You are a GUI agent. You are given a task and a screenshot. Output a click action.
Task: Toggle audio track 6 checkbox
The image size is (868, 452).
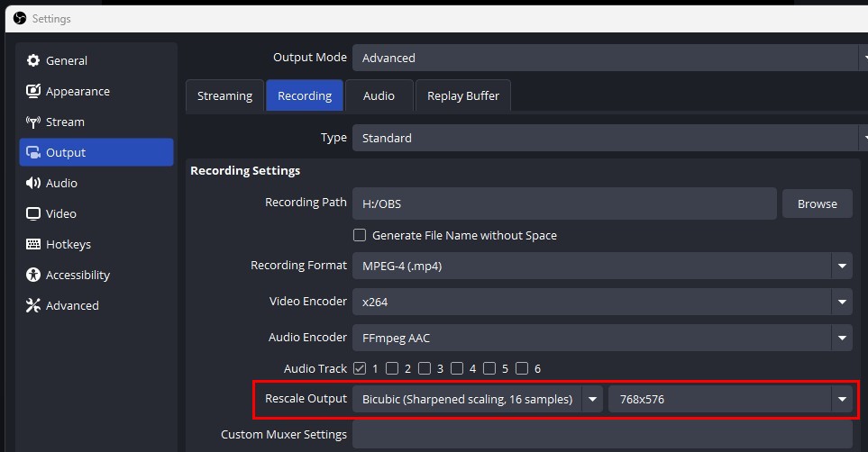pos(522,368)
